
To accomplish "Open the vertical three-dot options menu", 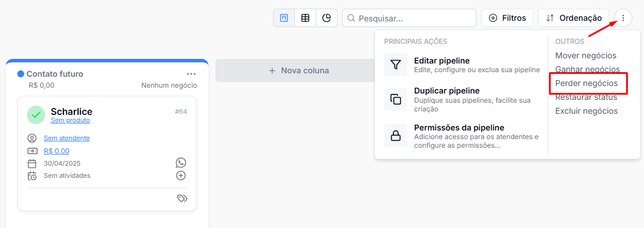I will click(623, 18).
